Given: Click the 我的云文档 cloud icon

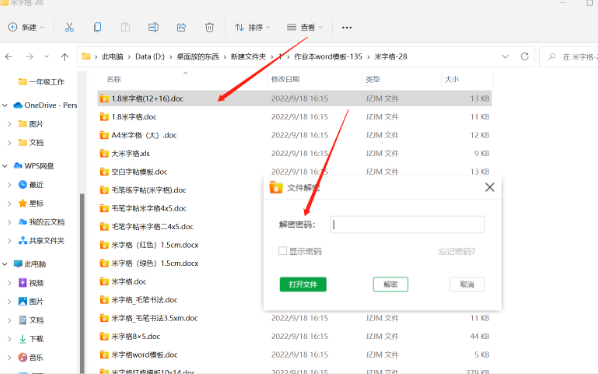Looking at the screenshot, I should pyautogui.click(x=23, y=222).
